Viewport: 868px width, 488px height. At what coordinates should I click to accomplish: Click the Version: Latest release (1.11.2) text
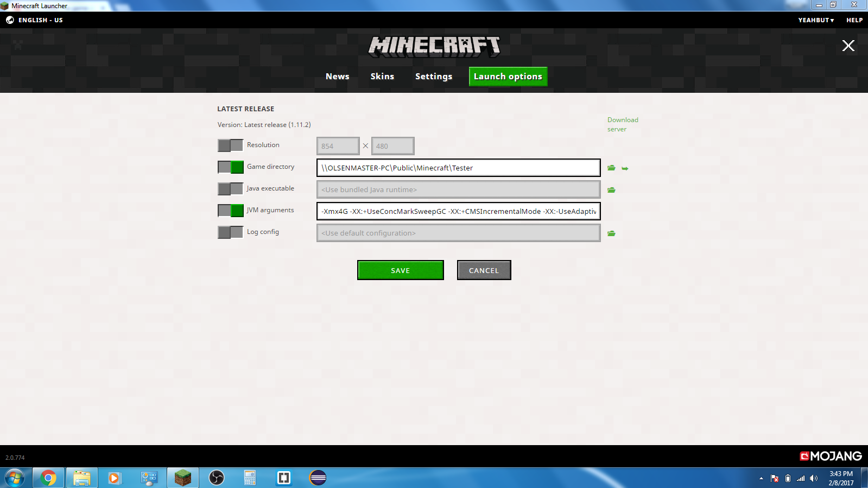pyautogui.click(x=264, y=125)
